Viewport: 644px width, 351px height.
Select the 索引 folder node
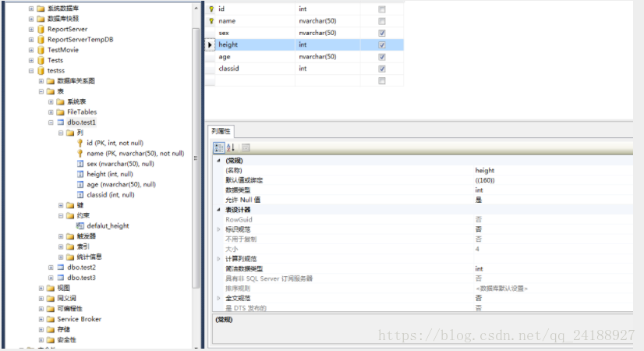83,246
